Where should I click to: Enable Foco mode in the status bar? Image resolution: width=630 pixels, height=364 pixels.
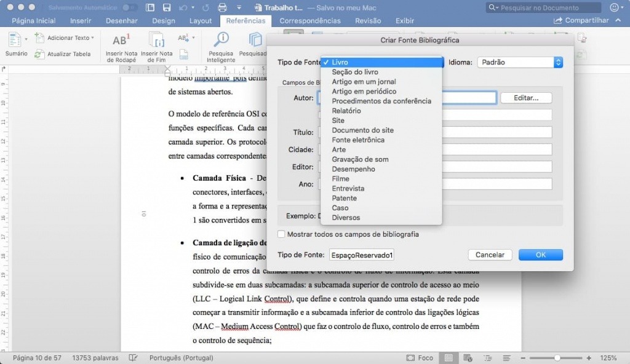pos(419,357)
